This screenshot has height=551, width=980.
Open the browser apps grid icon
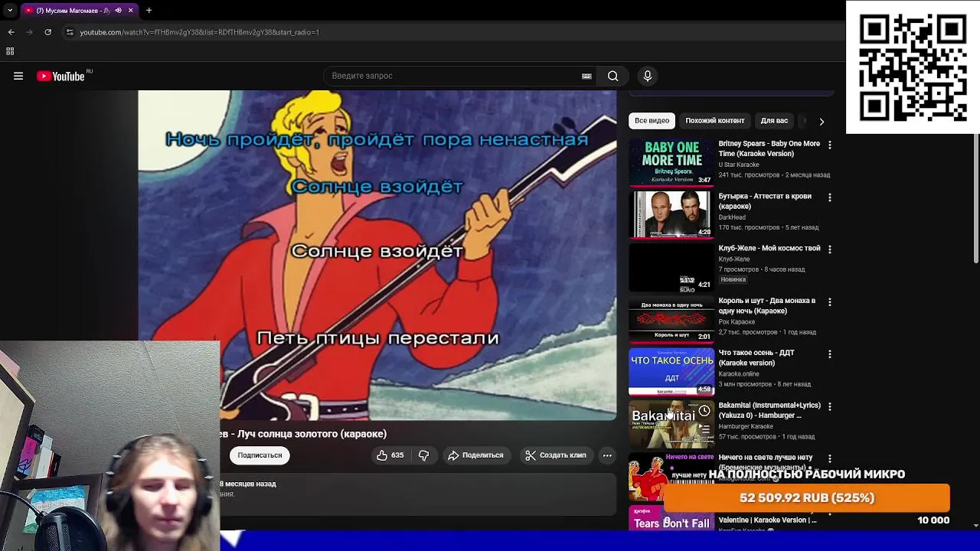coord(10,51)
